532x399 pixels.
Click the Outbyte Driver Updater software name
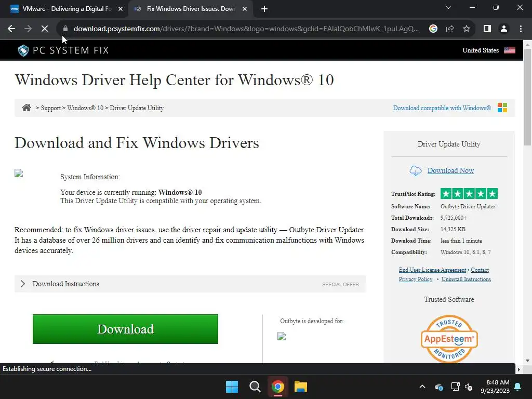click(x=468, y=206)
